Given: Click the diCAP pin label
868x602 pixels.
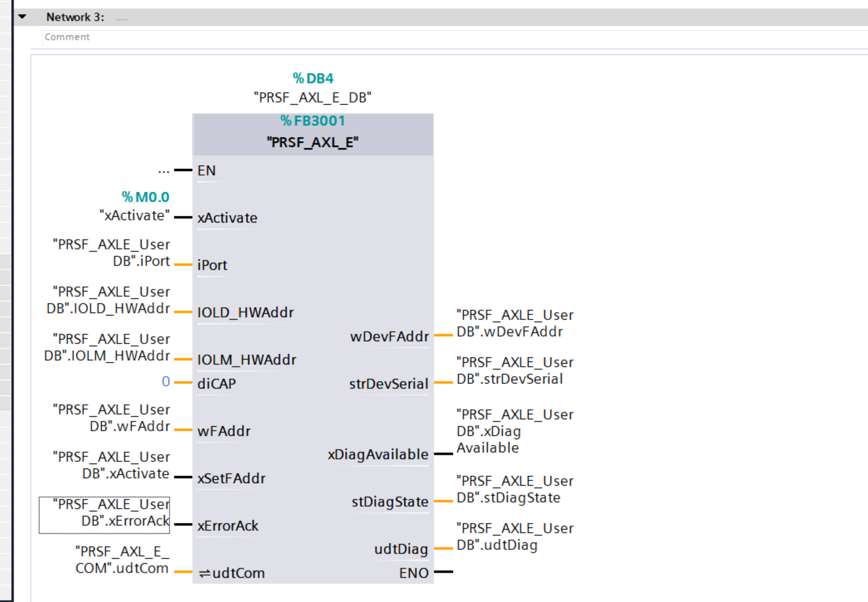Looking at the screenshot, I should (216, 383).
